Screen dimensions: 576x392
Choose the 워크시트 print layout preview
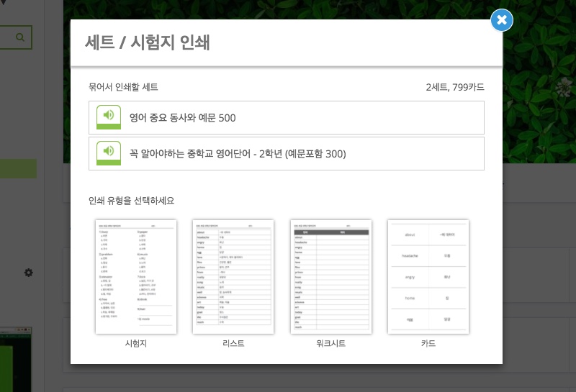pyautogui.click(x=330, y=277)
